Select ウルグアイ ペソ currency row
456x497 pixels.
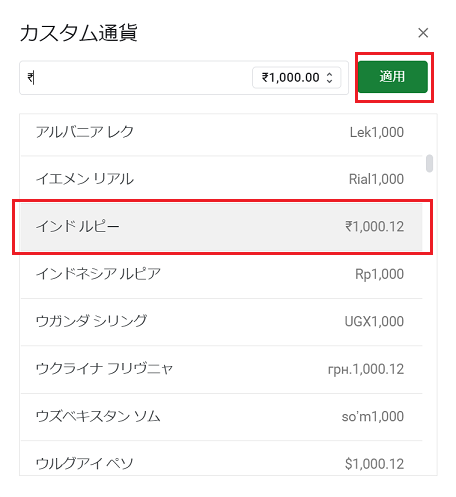pos(222,462)
